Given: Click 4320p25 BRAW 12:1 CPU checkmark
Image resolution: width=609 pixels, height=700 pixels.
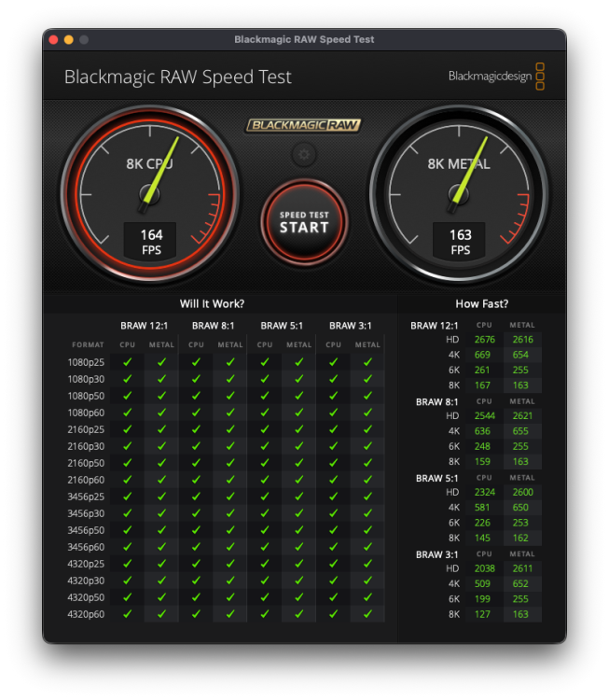Looking at the screenshot, I should pos(127,564).
